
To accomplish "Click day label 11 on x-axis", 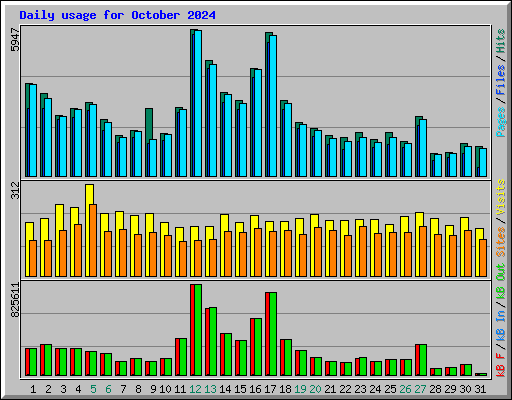I will pyautogui.click(x=180, y=389).
